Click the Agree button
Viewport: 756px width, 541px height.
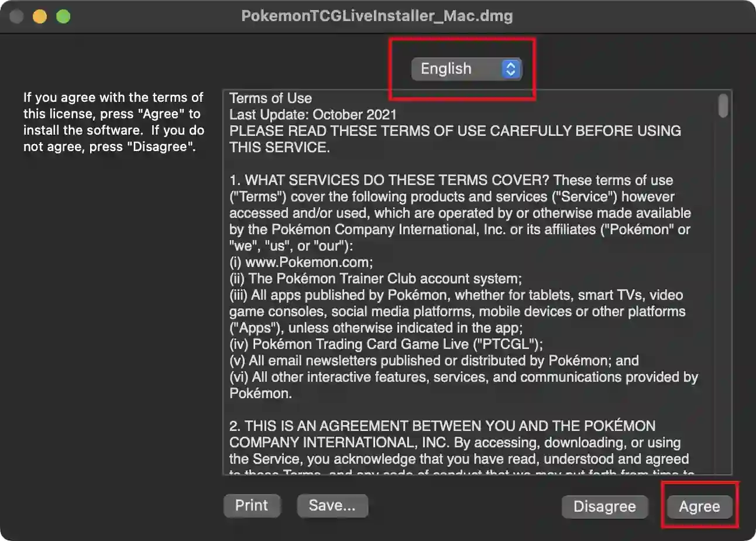click(699, 506)
